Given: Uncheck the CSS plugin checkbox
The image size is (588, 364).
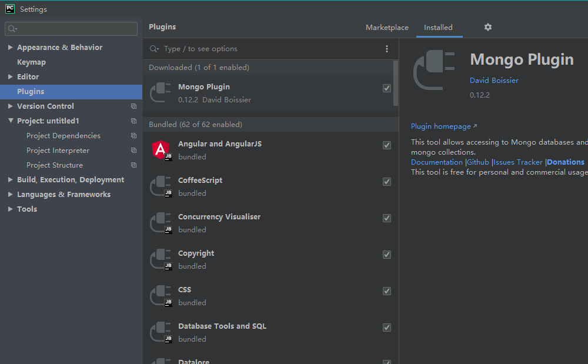Looking at the screenshot, I should 387,291.
